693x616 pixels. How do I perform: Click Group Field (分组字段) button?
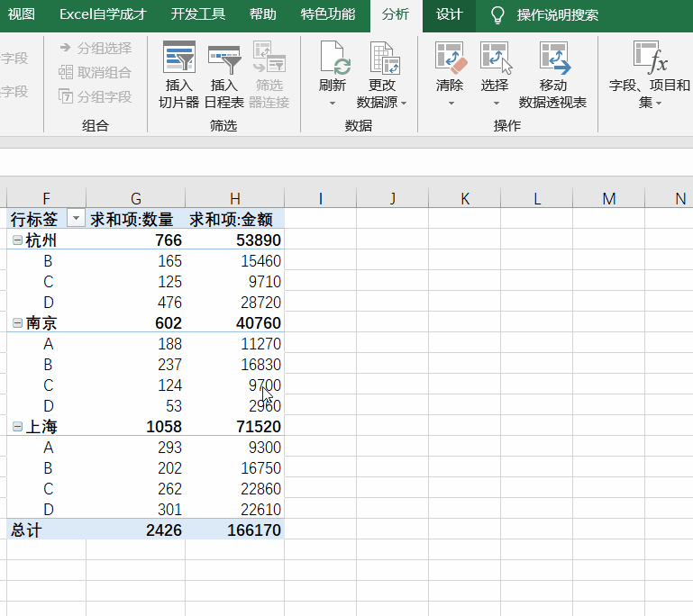(x=95, y=96)
